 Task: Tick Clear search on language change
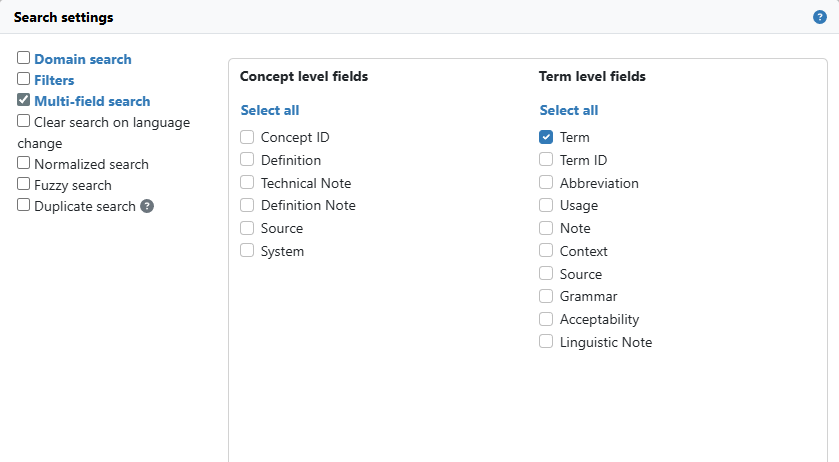[x=24, y=121]
